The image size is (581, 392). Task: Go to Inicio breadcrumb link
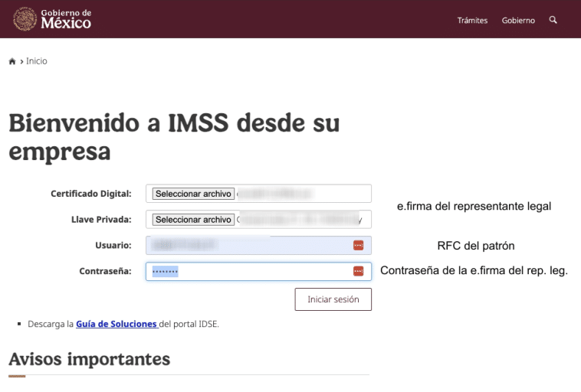37,61
